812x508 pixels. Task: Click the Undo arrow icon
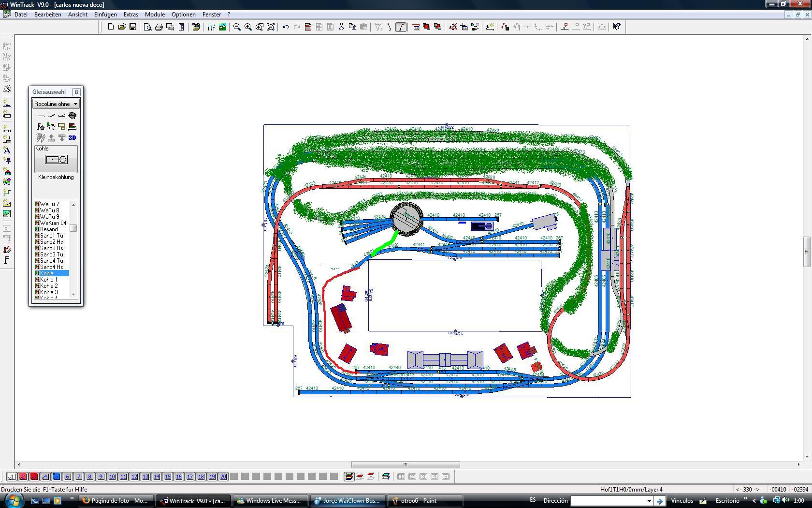point(286,27)
